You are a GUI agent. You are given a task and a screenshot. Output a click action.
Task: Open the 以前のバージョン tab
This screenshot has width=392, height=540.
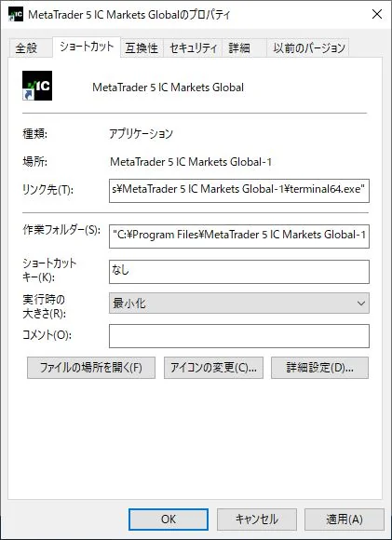click(x=308, y=47)
